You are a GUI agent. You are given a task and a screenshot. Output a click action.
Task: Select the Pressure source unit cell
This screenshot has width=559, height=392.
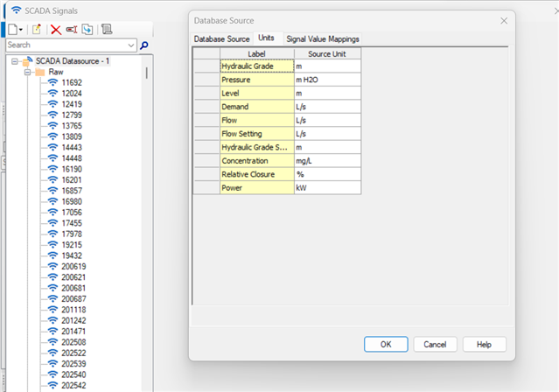click(x=327, y=80)
